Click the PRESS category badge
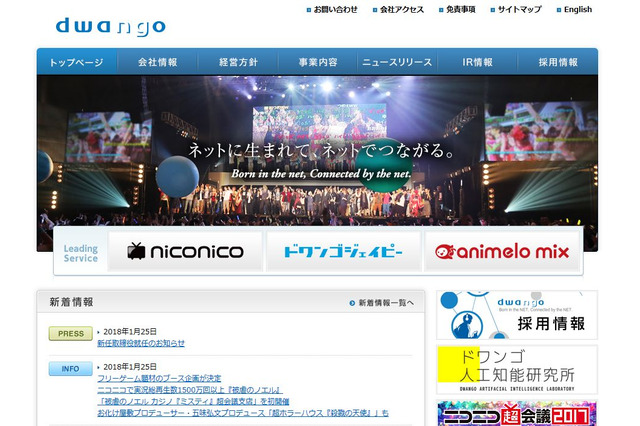 [x=71, y=333]
